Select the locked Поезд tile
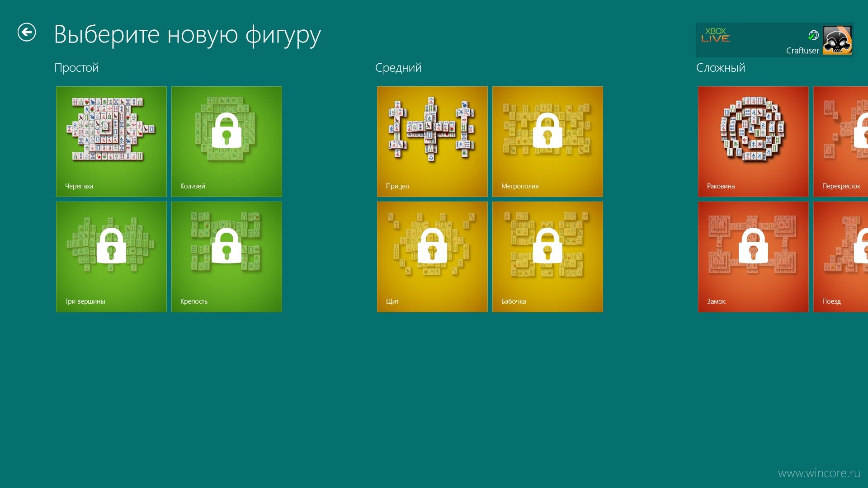Image resolution: width=868 pixels, height=488 pixels. tap(841, 257)
